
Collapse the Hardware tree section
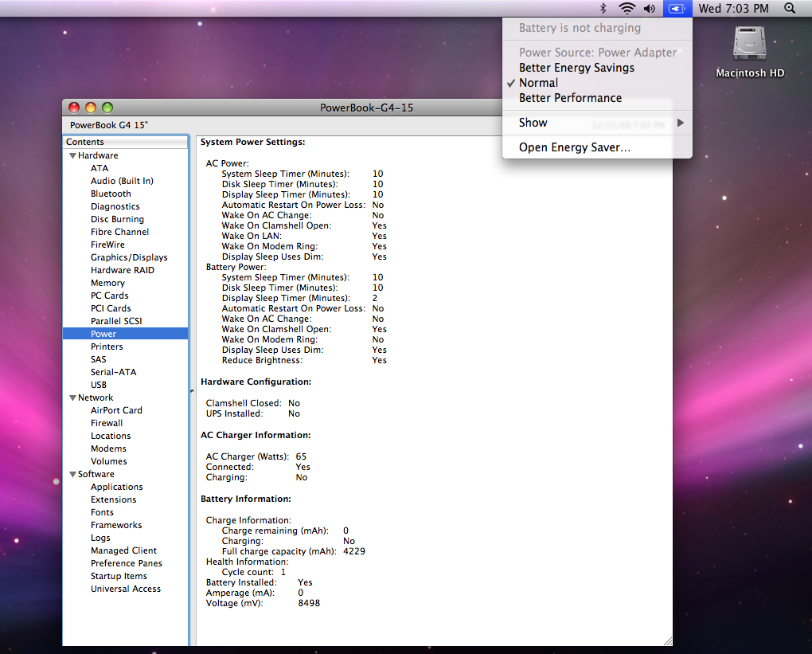coord(72,155)
